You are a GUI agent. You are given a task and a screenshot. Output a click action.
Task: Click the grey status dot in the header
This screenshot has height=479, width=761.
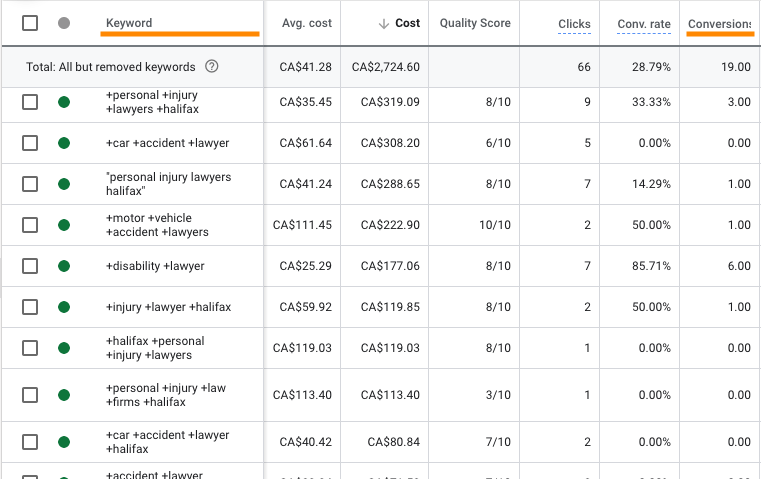(64, 23)
